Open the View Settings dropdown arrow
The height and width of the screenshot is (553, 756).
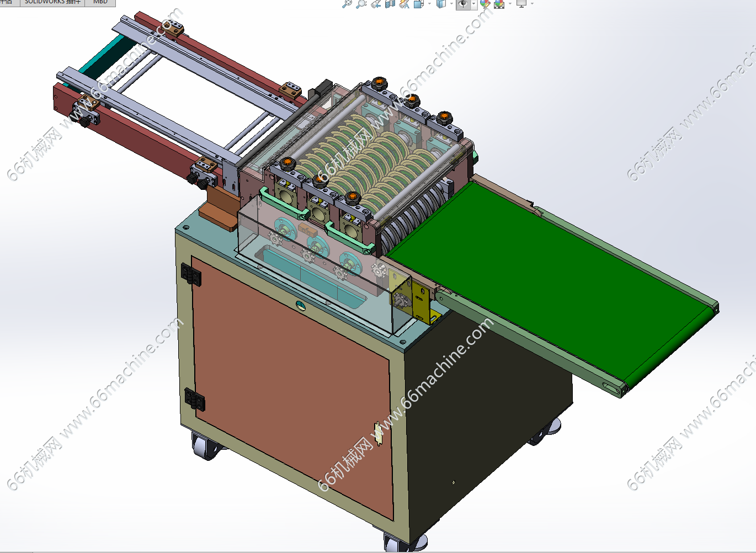pyautogui.click(x=532, y=4)
